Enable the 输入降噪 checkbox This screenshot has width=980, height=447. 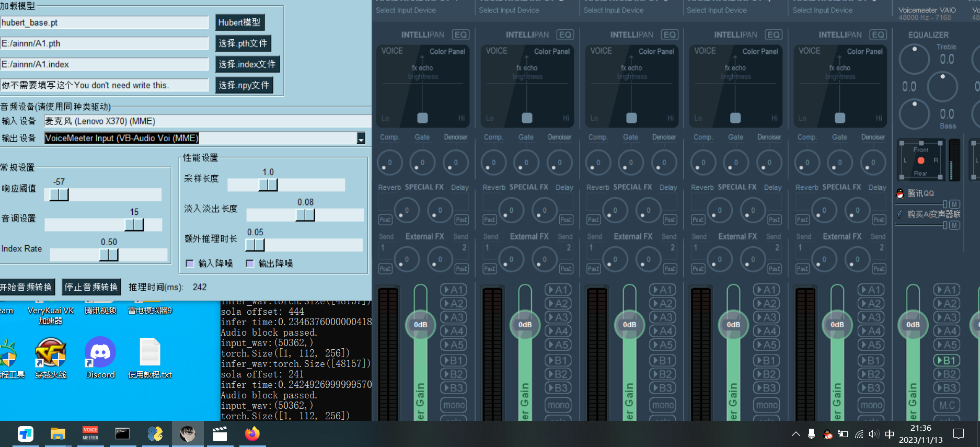190,263
